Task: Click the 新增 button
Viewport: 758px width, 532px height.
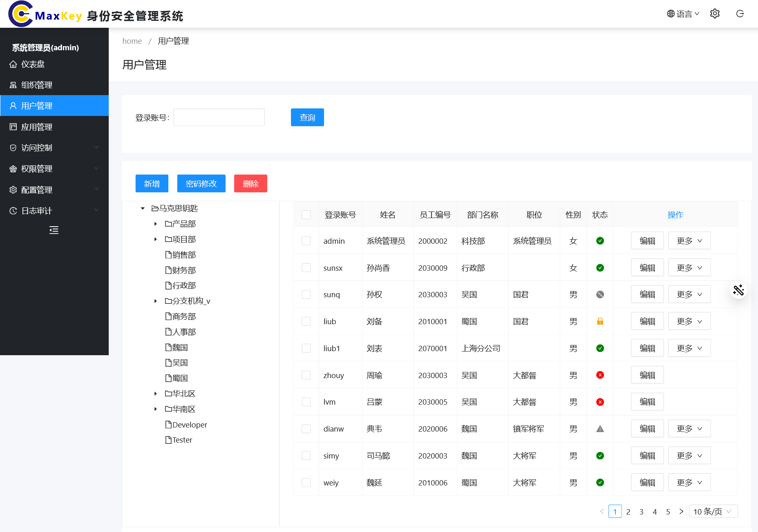Action: tap(152, 184)
